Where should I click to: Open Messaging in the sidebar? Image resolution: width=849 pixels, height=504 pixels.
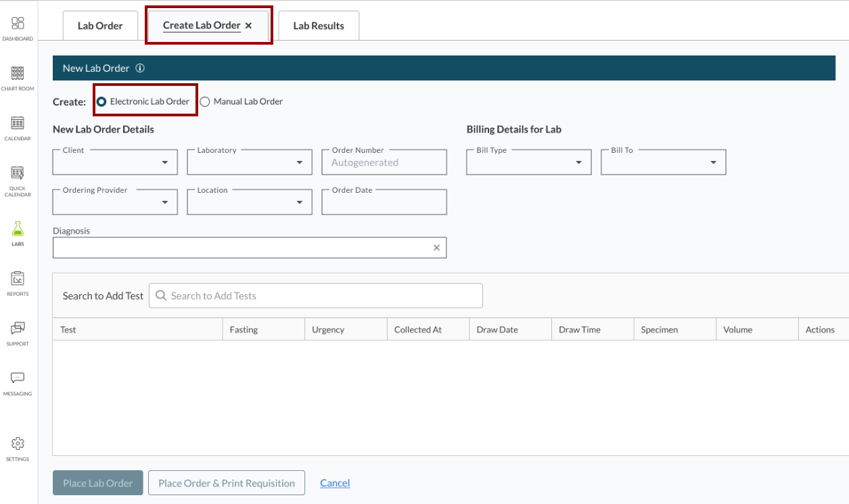(x=18, y=378)
